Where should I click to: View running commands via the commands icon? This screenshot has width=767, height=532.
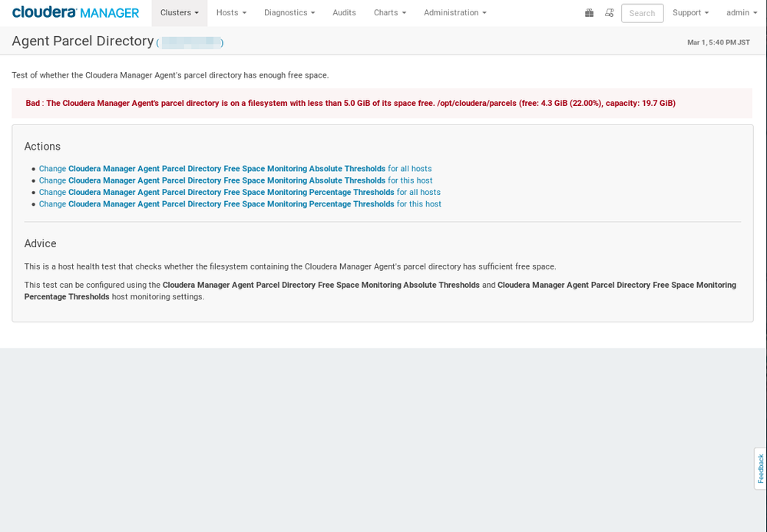(x=609, y=12)
